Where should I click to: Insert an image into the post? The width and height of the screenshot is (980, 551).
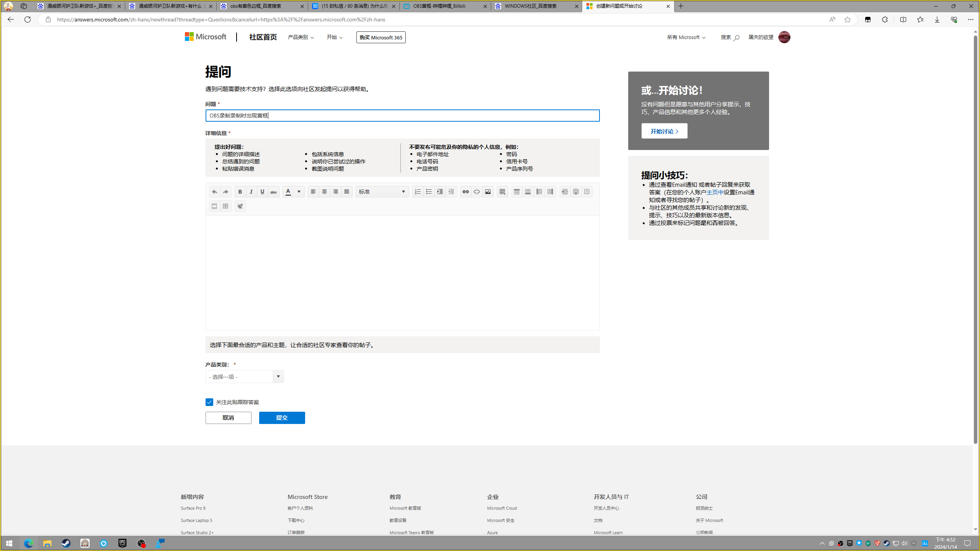(488, 192)
